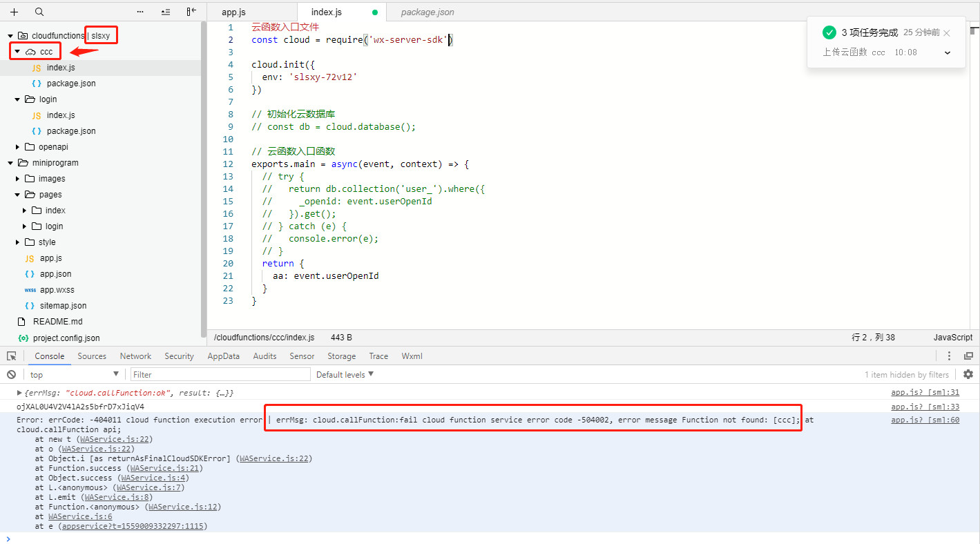Click the console Filter input field

[x=220, y=374]
